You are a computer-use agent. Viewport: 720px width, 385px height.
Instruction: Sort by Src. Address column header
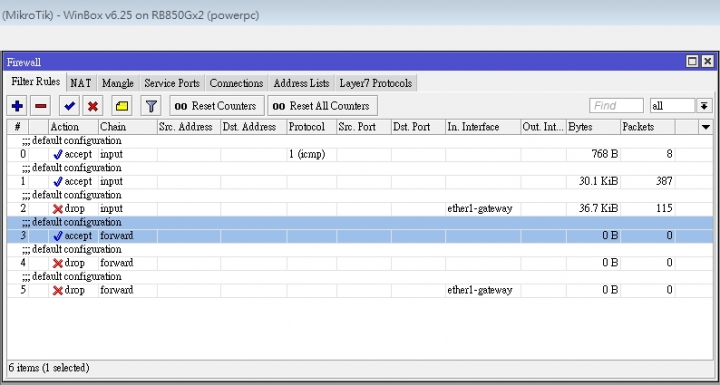[189, 127]
